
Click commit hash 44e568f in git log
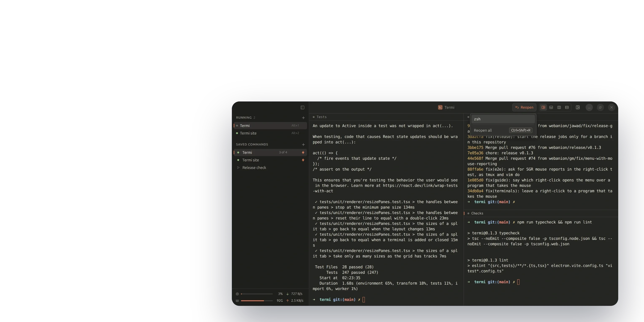pos(475,158)
